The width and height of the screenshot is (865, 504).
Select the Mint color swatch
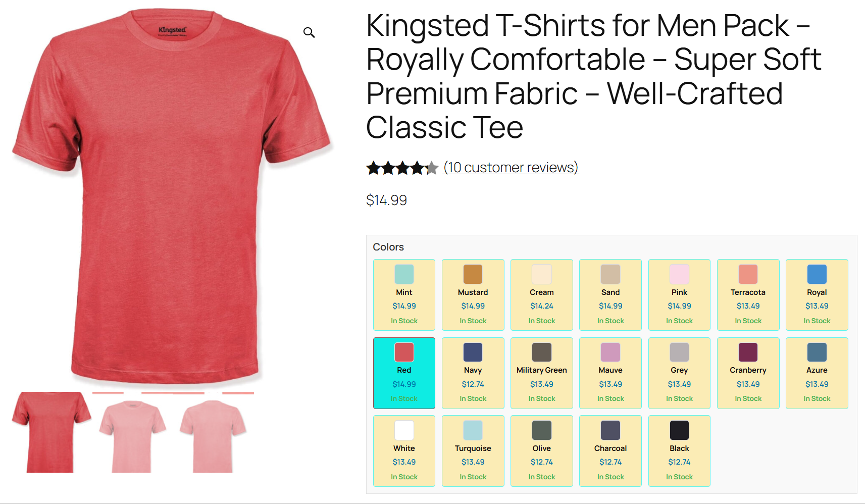tap(404, 294)
